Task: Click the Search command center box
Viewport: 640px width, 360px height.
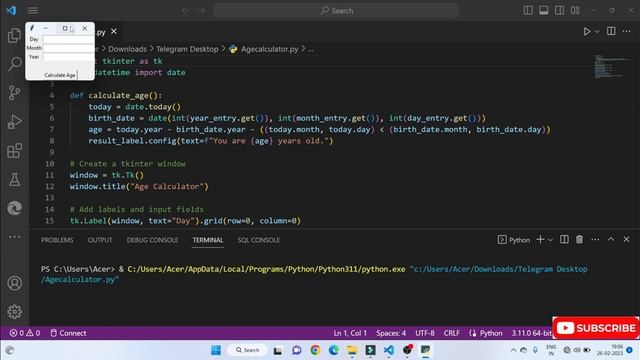Action: [336, 11]
